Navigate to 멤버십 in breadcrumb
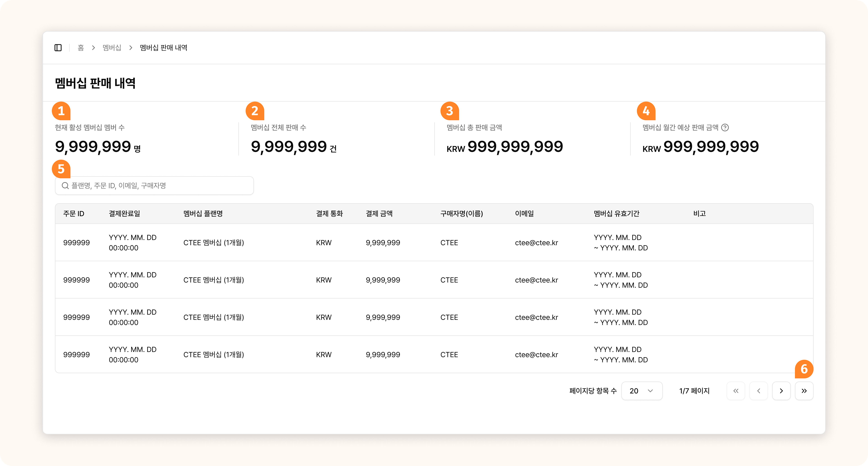This screenshot has width=868, height=466. [x=112, y=48]
